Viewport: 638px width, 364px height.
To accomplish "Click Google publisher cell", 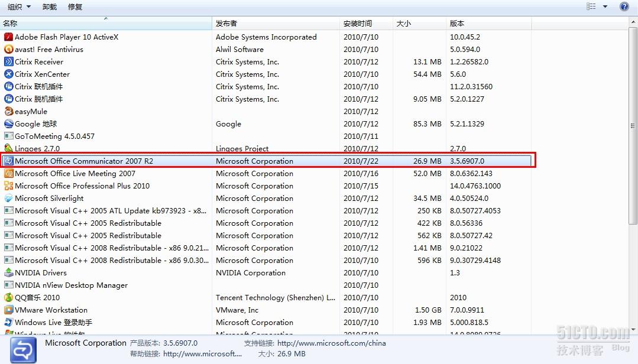I will 228,124.
